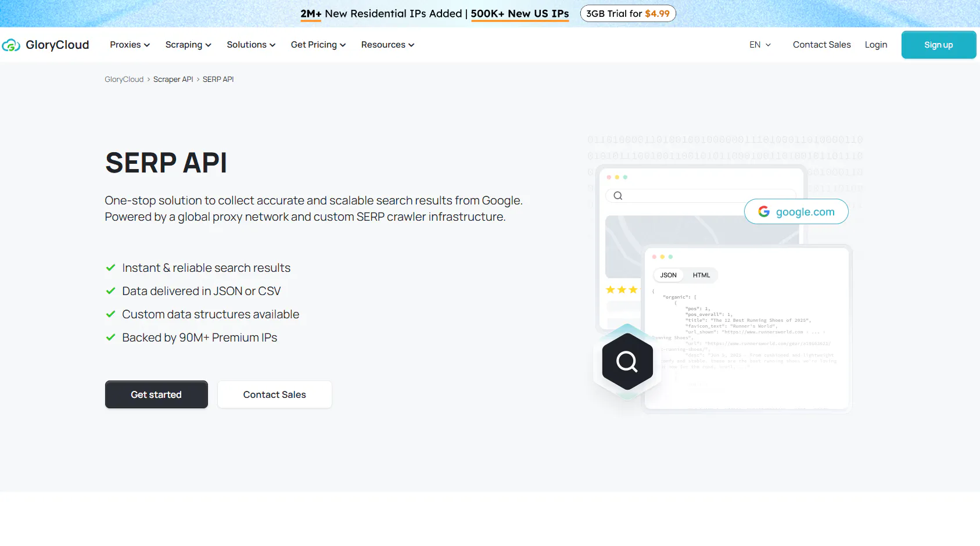Open the EN language selector
Screen dimensions: 980x546
click(x=760, y=45)
